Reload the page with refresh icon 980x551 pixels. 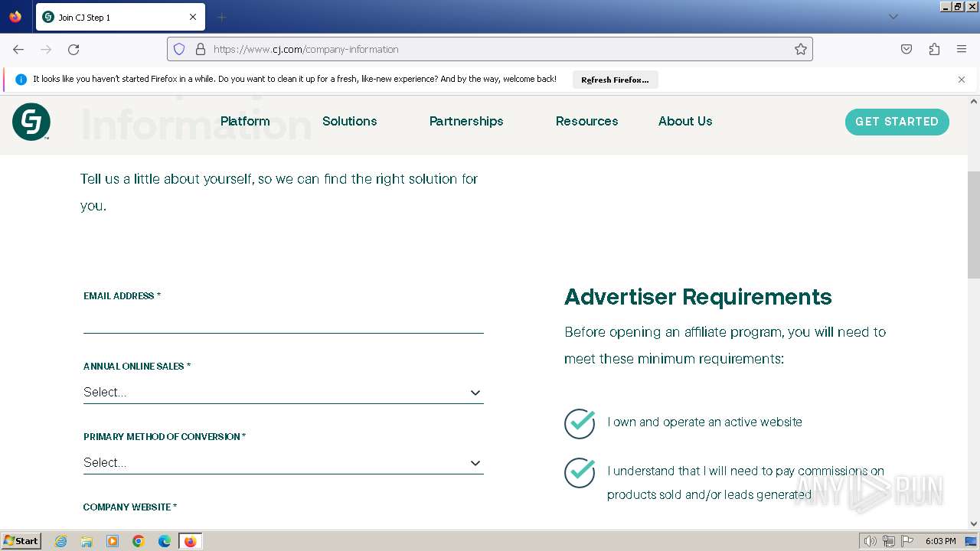tap(73, 49)
